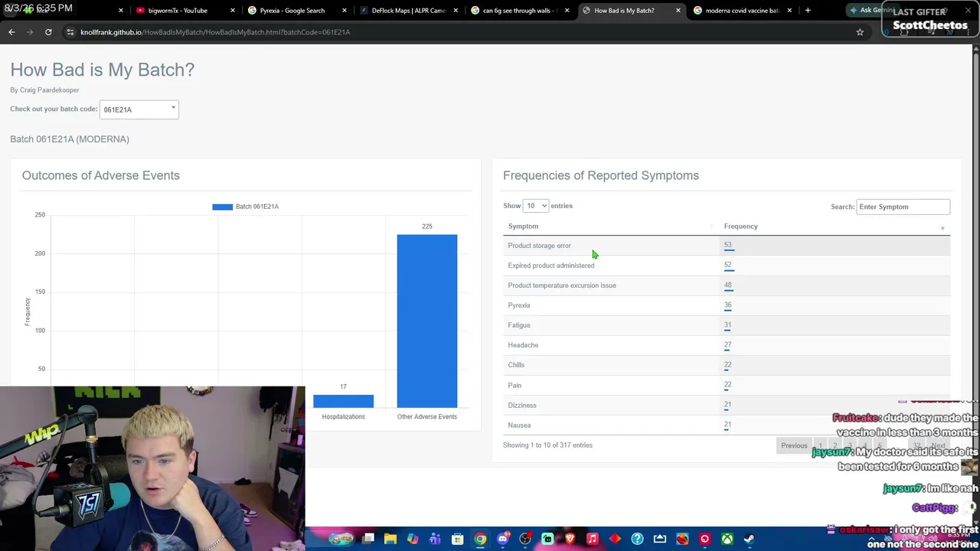Bookmark this page with the star icon
The width and height of the screenshot is (980, 551).
[x=860, y=32]
